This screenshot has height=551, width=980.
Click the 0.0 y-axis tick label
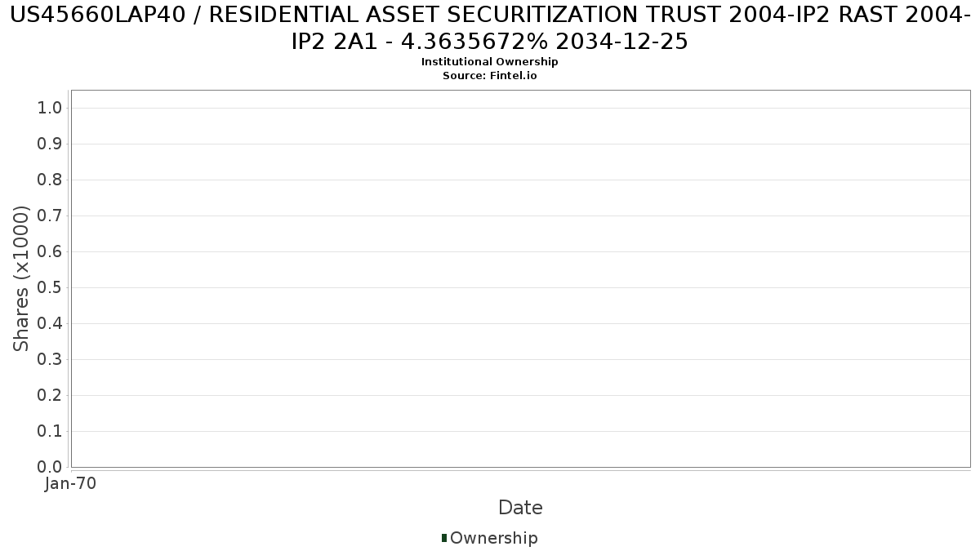(x=50, y=468)
